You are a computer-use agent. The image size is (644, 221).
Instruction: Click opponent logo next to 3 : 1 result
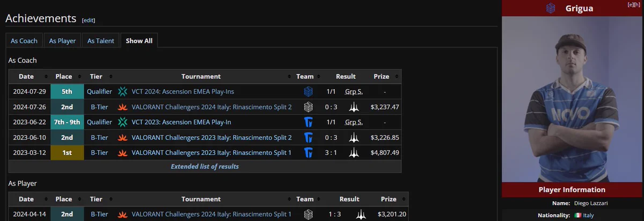point(354,153)
